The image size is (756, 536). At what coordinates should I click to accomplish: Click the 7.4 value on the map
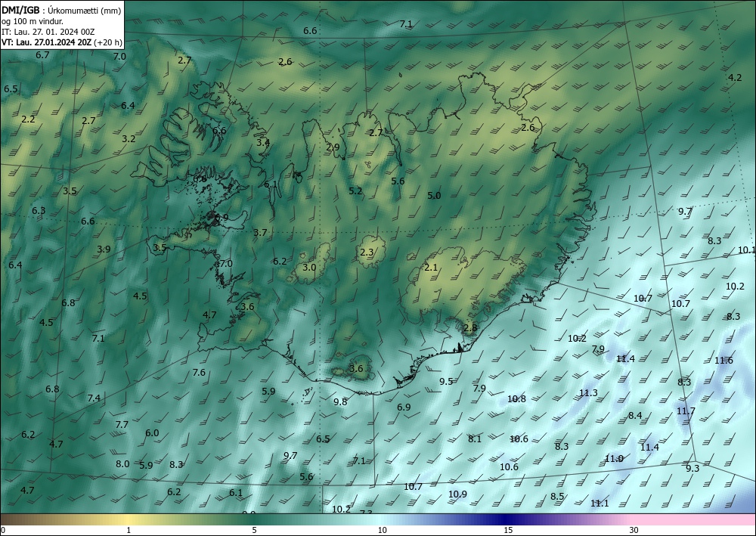(x=94, y=398)
